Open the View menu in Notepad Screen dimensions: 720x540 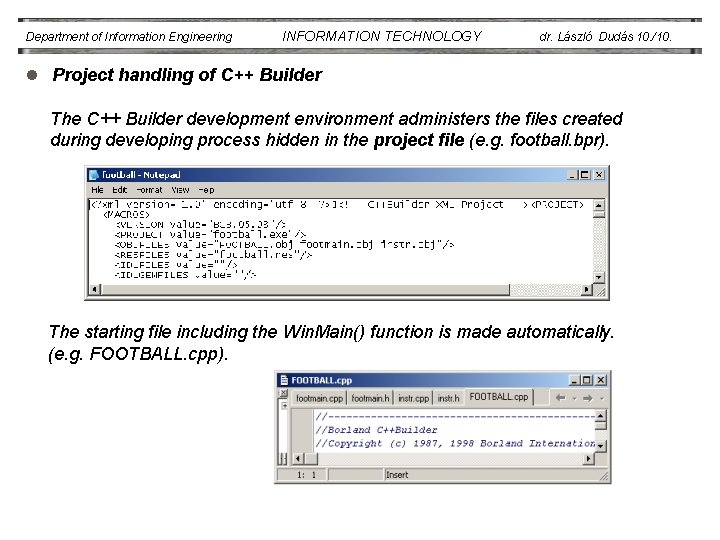tap(180, 190)
